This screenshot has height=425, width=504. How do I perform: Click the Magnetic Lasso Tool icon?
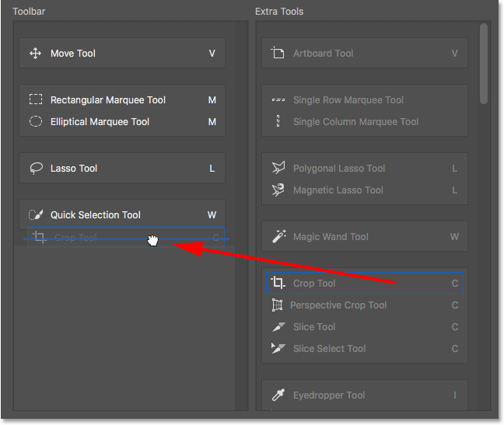pos(278,190)
